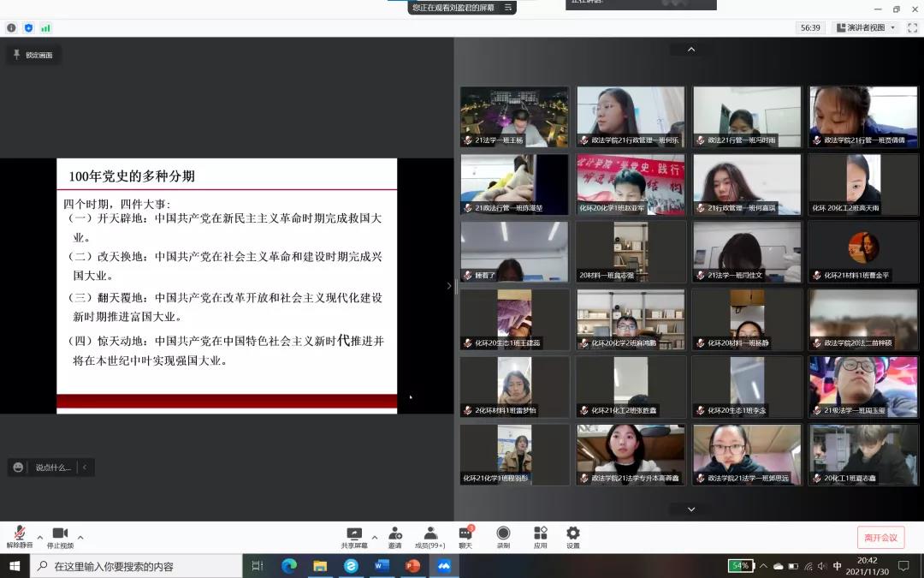
Task: Open the speaker view (演讲者视图) dropdown
Action: point(866,27)
